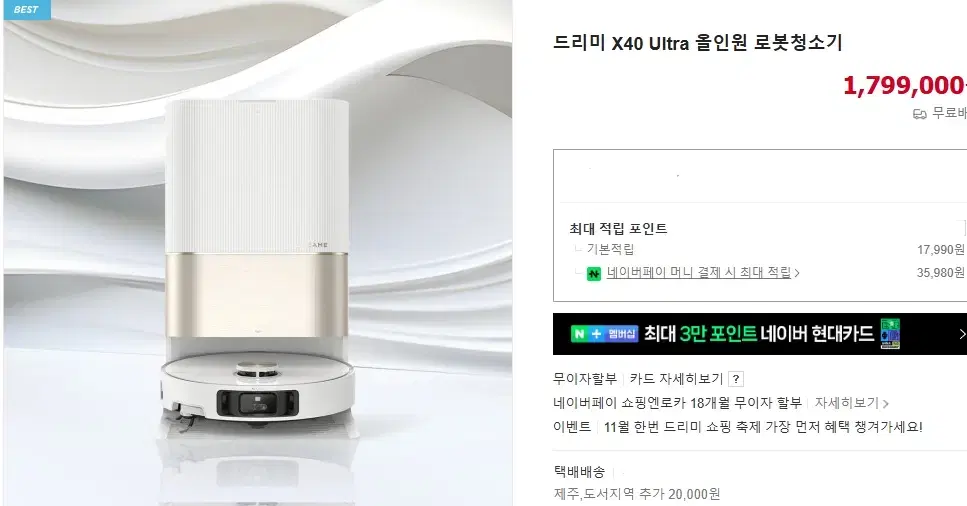Click the 네이버 현대카드 3만 포인트 banner
967x506 pixels.
(760, 334)
